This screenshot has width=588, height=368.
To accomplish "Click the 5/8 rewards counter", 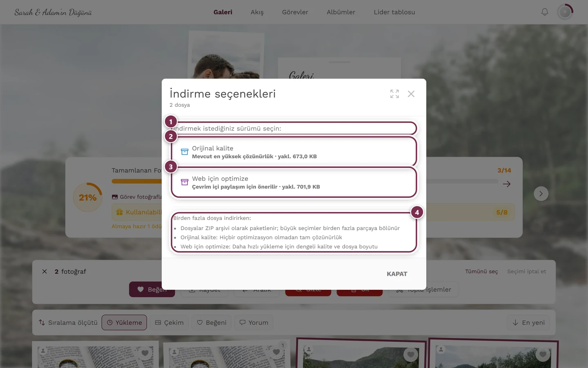I will pos(502,212).
